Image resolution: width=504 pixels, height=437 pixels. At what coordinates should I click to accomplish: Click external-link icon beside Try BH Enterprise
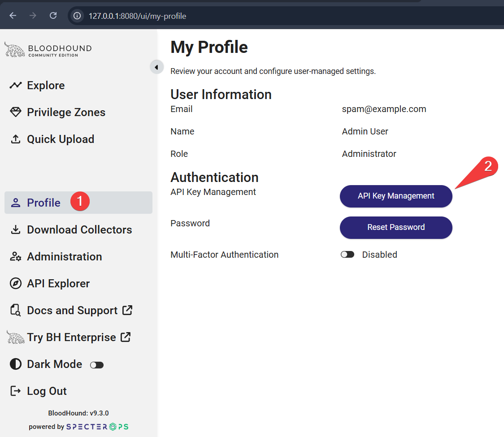[126, 337]
